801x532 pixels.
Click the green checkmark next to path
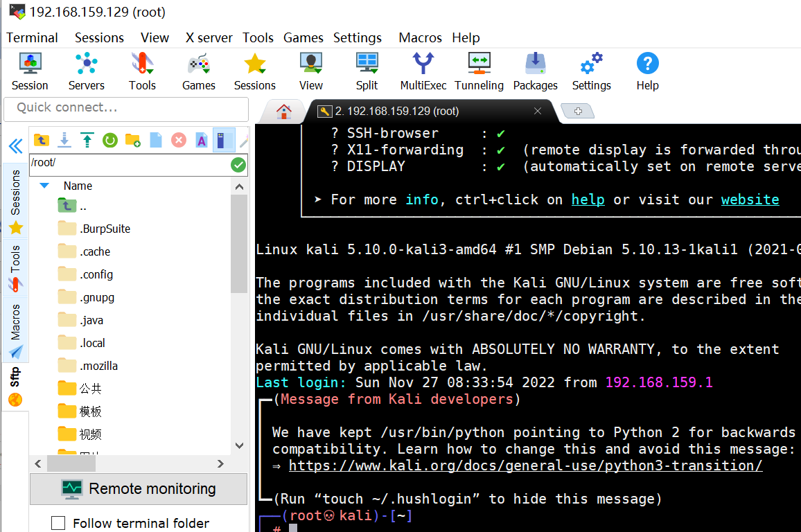238,165
